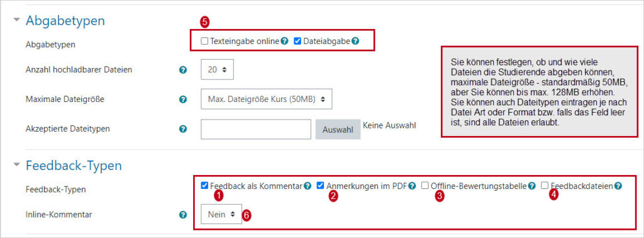Collapse the Feedback-Typen section arrow

click(16, 164)
